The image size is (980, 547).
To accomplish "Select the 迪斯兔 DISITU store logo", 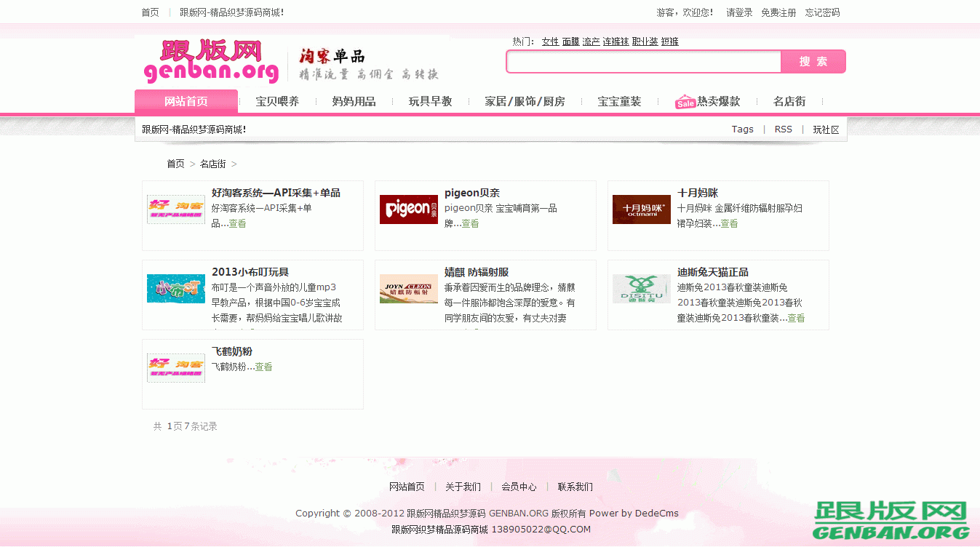I will click(641, 289).
